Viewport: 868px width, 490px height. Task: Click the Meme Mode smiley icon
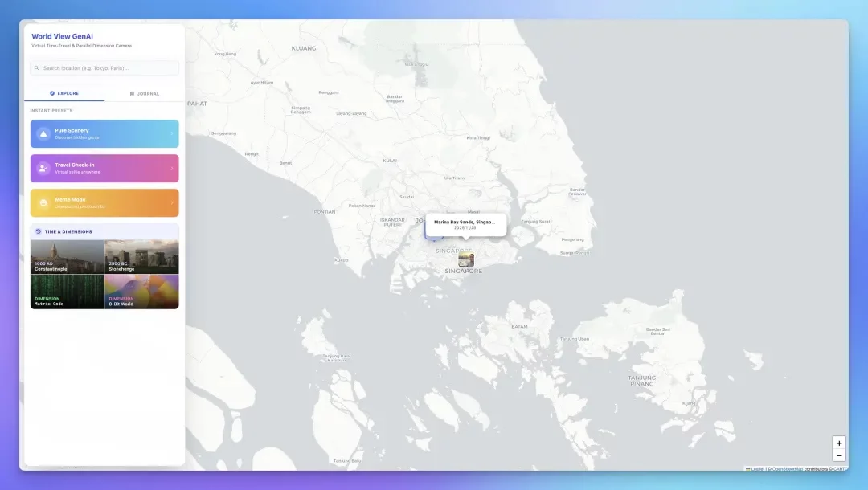tap(43, 202)
